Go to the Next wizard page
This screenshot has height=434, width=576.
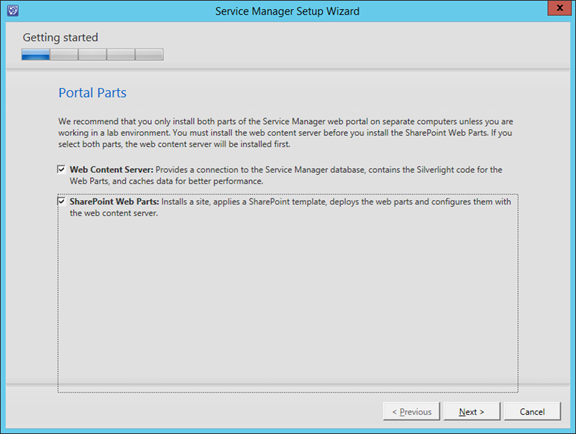tap(472, 412)
